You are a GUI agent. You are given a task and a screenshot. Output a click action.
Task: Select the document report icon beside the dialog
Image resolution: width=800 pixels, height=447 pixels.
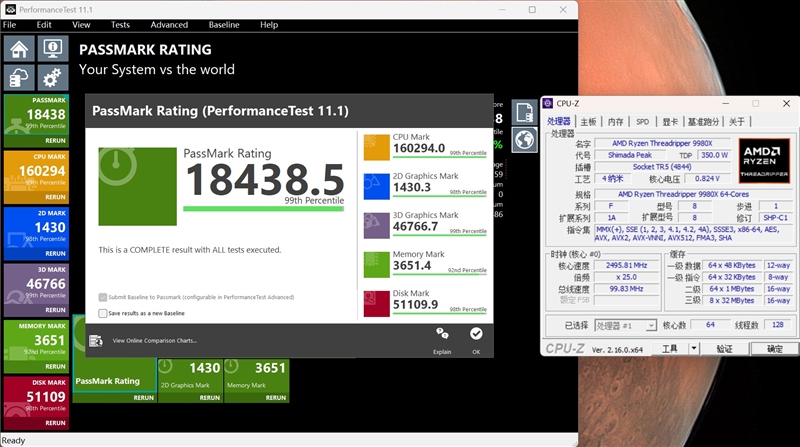click(524, 112)
